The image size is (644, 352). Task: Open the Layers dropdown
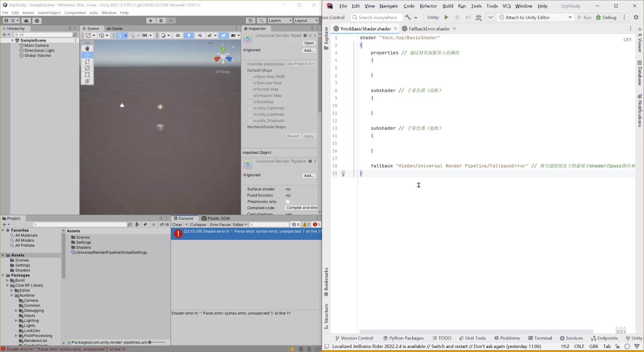pyautogui.click(x=280, y=20)
